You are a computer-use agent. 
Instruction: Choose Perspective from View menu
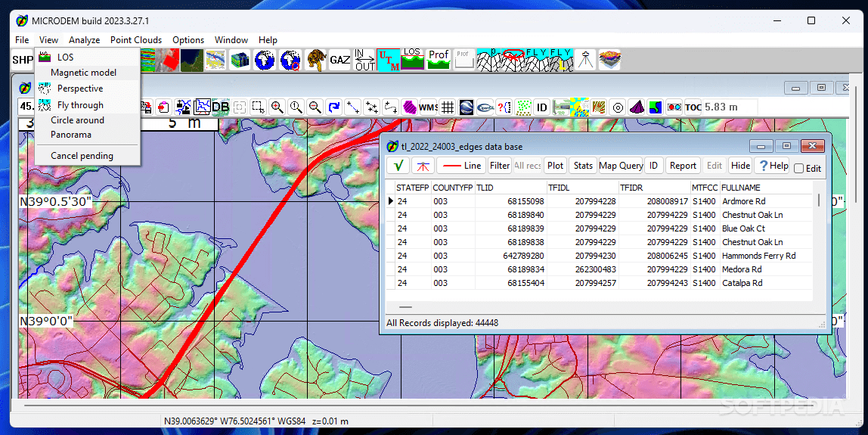pos(88,89)
